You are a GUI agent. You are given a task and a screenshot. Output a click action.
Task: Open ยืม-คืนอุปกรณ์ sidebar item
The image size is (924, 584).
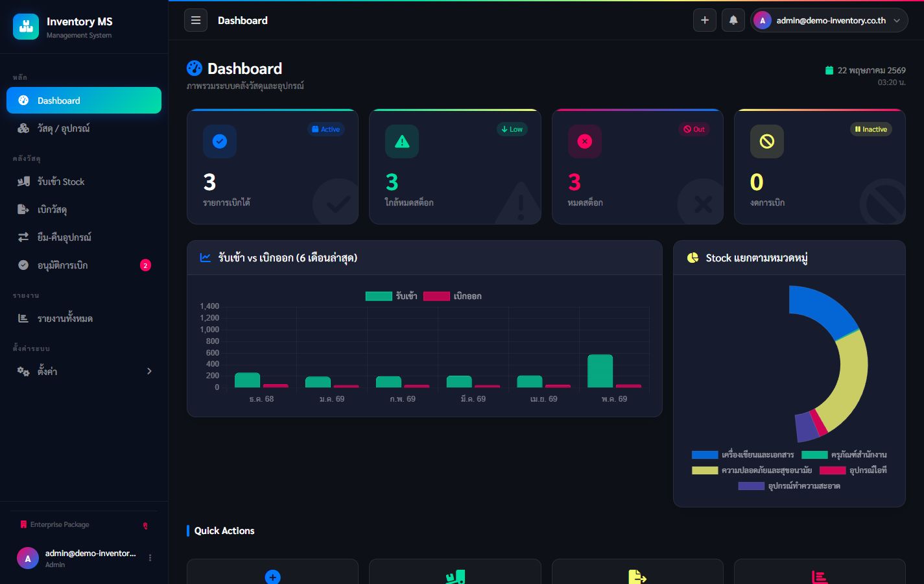[84, 237]
